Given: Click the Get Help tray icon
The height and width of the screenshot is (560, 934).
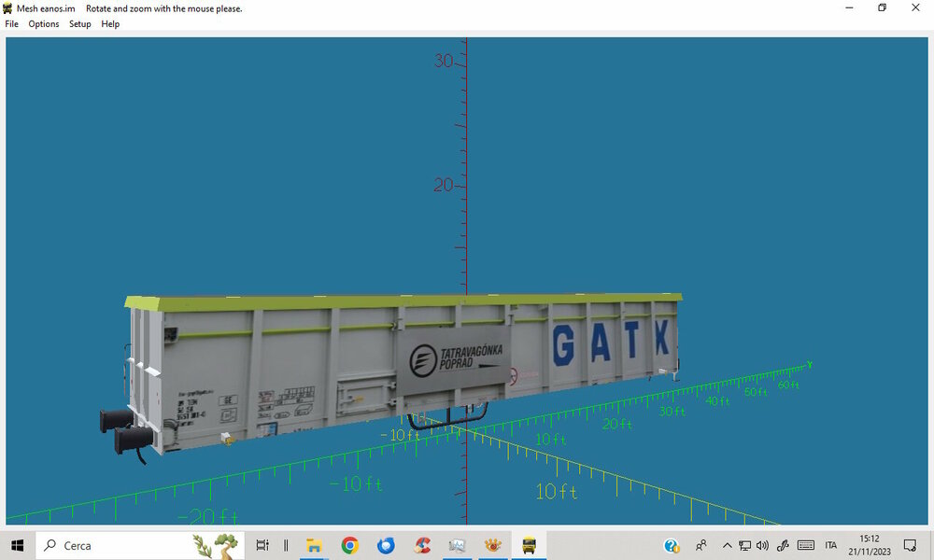Looking at the screenshot, I should [672, 545].
